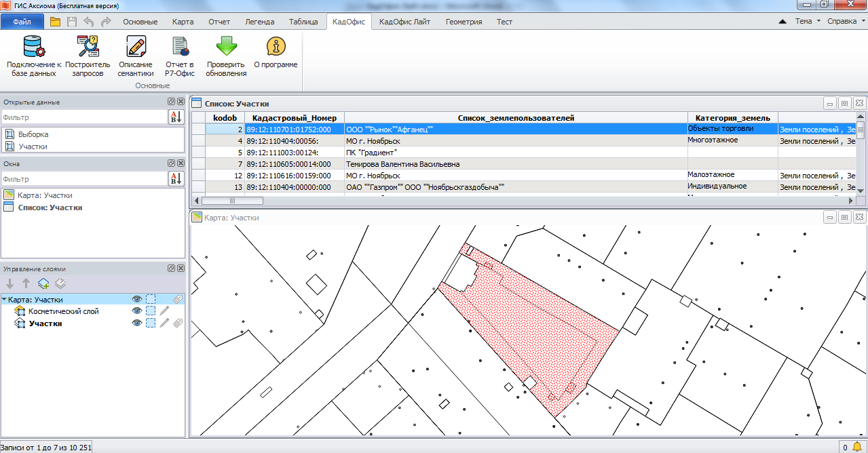
Task: Hide the Участки layer with eye icon
Action: [x=137, y=323]
